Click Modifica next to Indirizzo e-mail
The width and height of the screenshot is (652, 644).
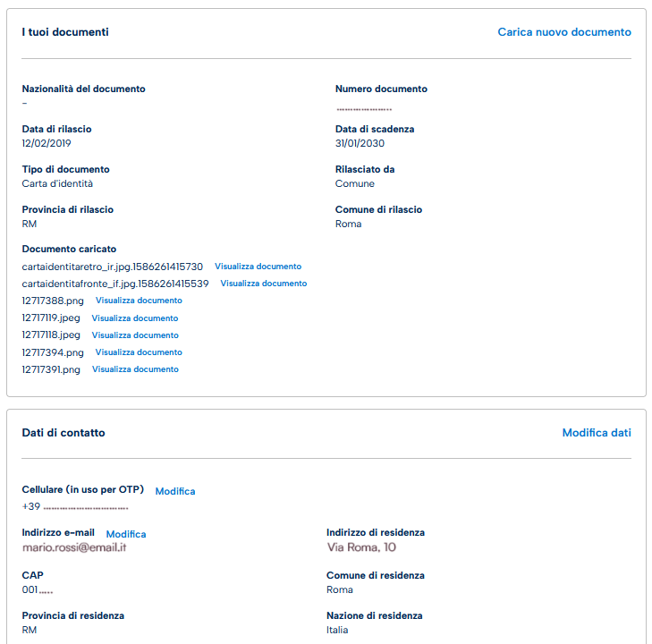tap(126, 534)
